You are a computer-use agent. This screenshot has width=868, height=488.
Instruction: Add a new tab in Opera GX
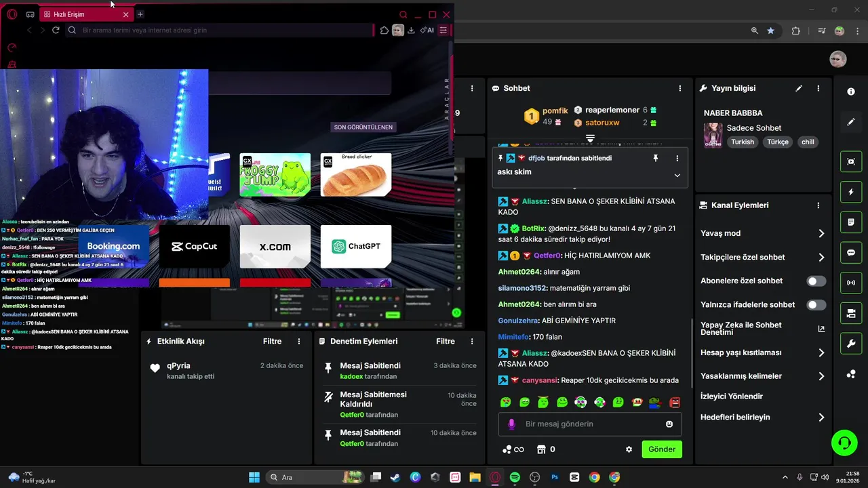140,14
